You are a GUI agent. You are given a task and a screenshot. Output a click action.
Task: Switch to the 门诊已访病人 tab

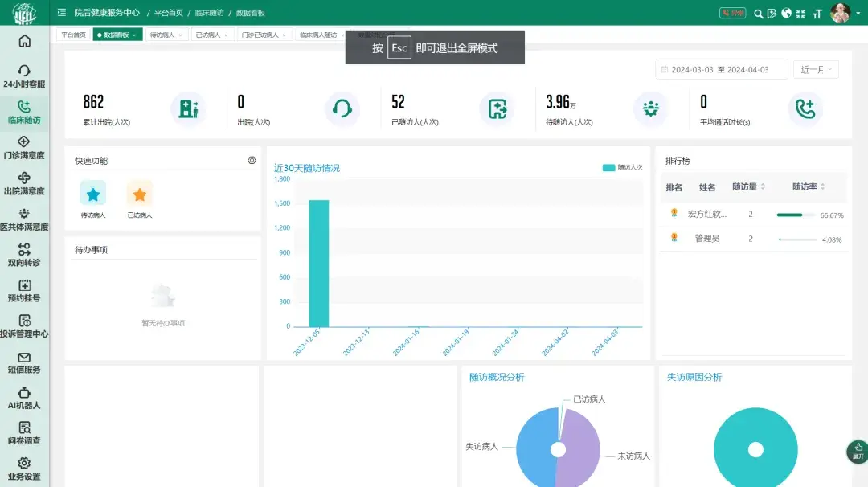264,35
